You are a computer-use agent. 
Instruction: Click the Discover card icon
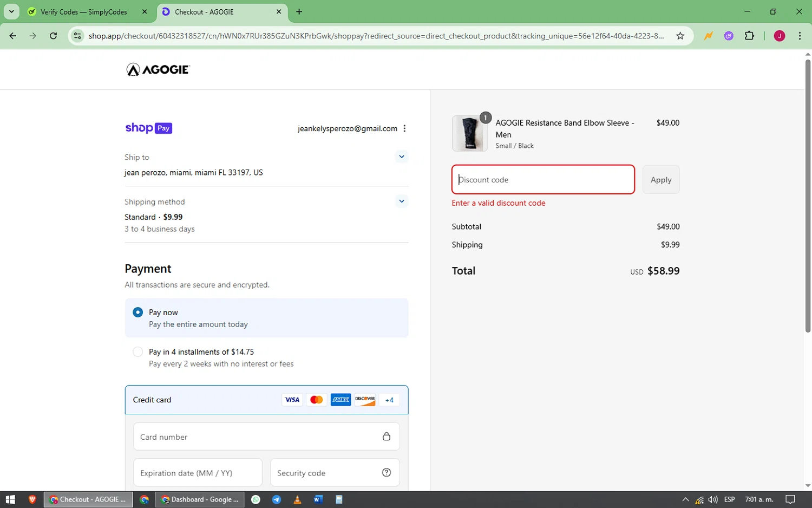365,400
